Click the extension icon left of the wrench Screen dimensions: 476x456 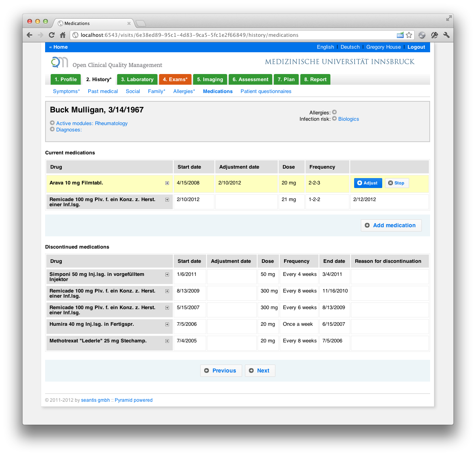[x=434, y=35]
